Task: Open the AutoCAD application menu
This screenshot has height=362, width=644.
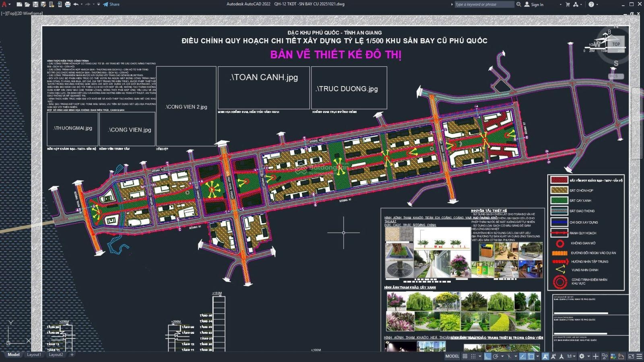Action: [x=4, y=4]
